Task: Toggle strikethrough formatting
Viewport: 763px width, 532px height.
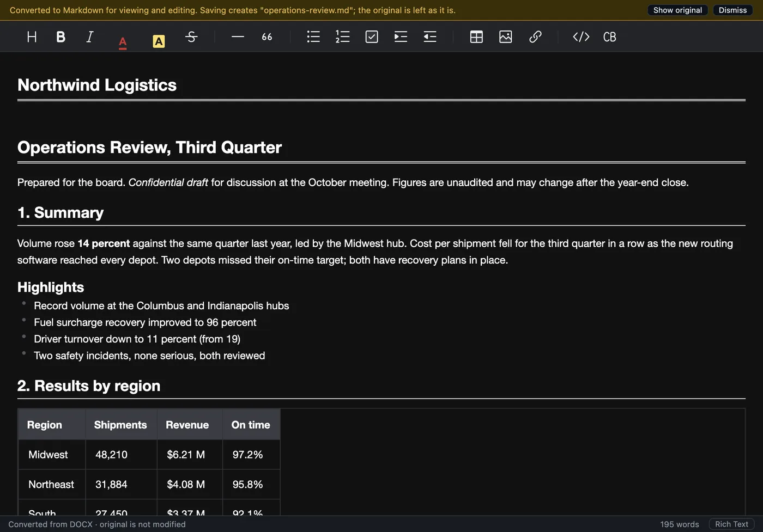Action: pos(191,36)
